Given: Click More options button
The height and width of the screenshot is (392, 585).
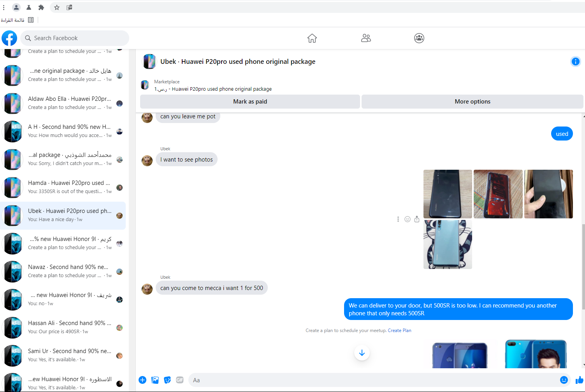Looking at the screenshot, I should pyautogui.click(x=473, y=102).
